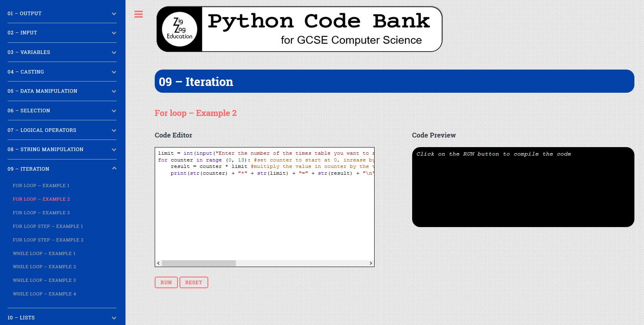Click the code editor's right scroll arrow
Viewport: 644px width, 325px height.
371,263
